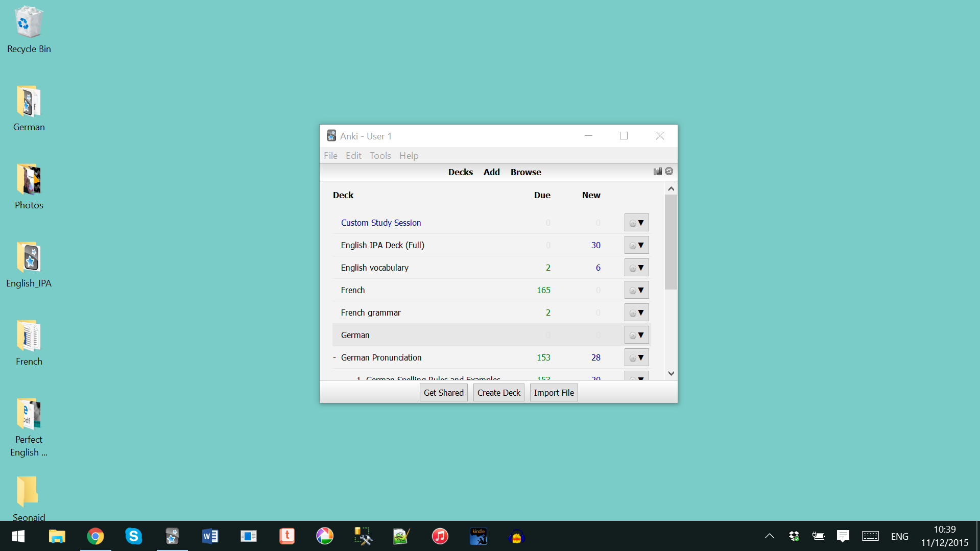Open the English vocabulary deck
The width and height of the screenshot is (980, 551).
click(375, 268)
